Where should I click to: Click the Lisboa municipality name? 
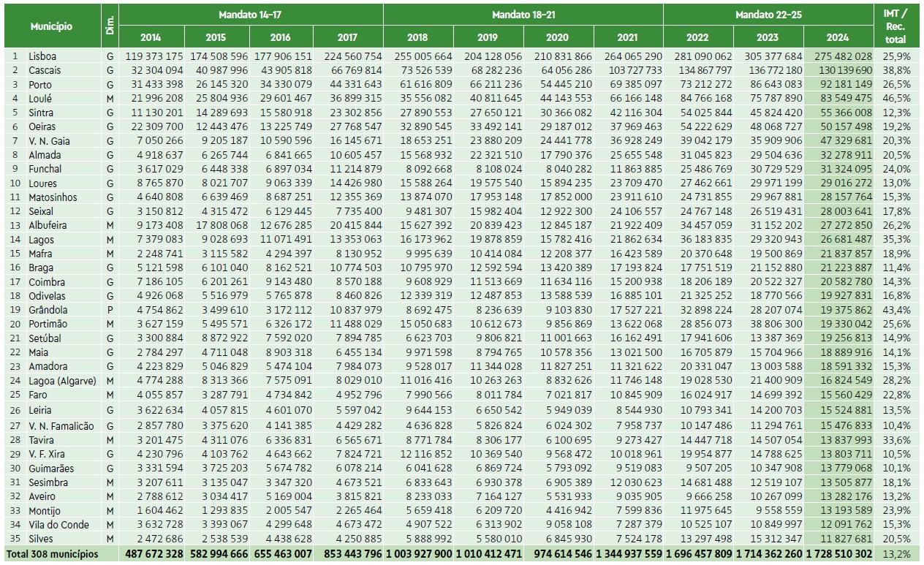[42, 56]
